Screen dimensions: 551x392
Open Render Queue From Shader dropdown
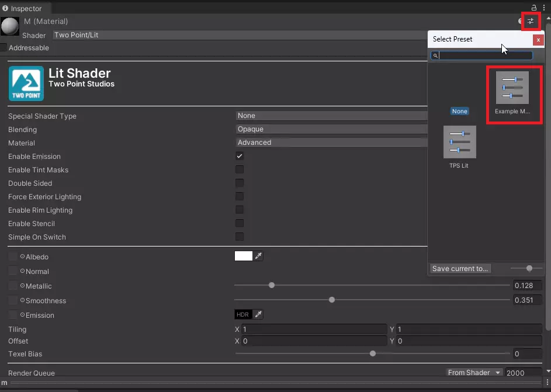(x=474, y=372)
